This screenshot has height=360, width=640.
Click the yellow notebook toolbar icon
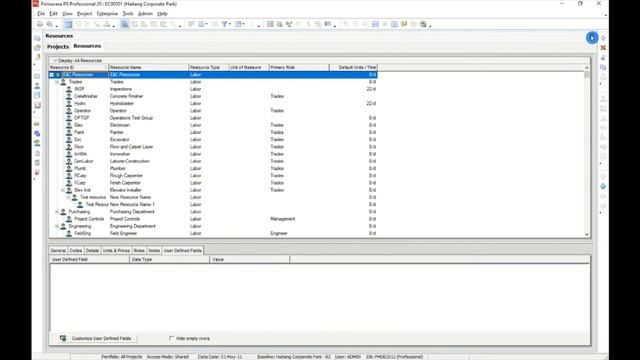click(404, 24)
